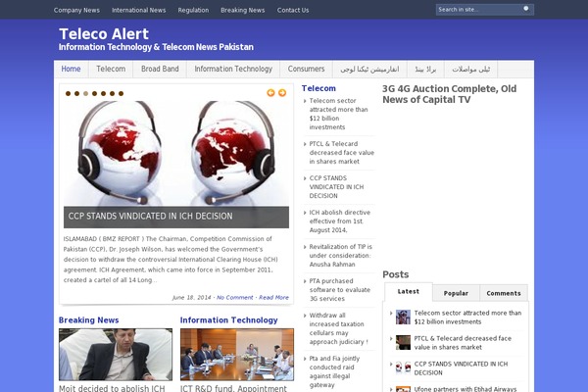This screenshot has width=588, height=392.
Task: Open Telecom sector post in Latest list
Action: click(x=467, y=318)
